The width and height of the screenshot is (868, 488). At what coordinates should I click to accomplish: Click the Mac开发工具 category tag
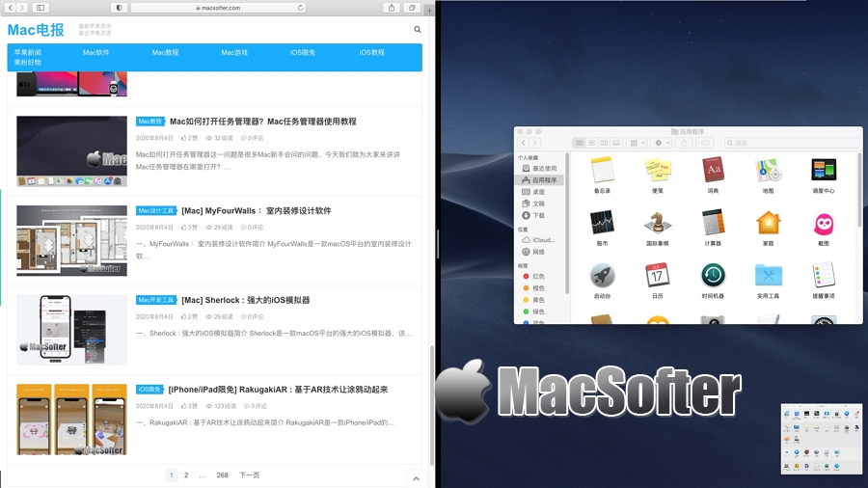coord(155,300)
